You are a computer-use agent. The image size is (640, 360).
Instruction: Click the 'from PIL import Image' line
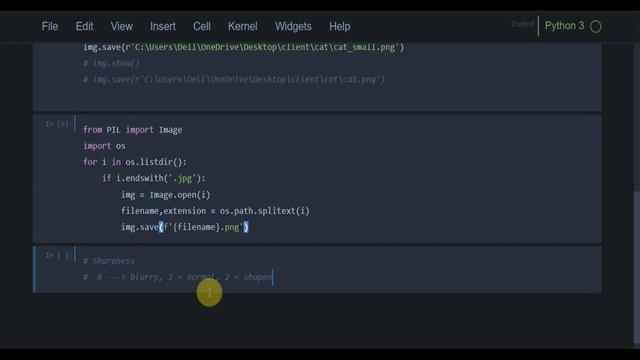pos(133,130)
